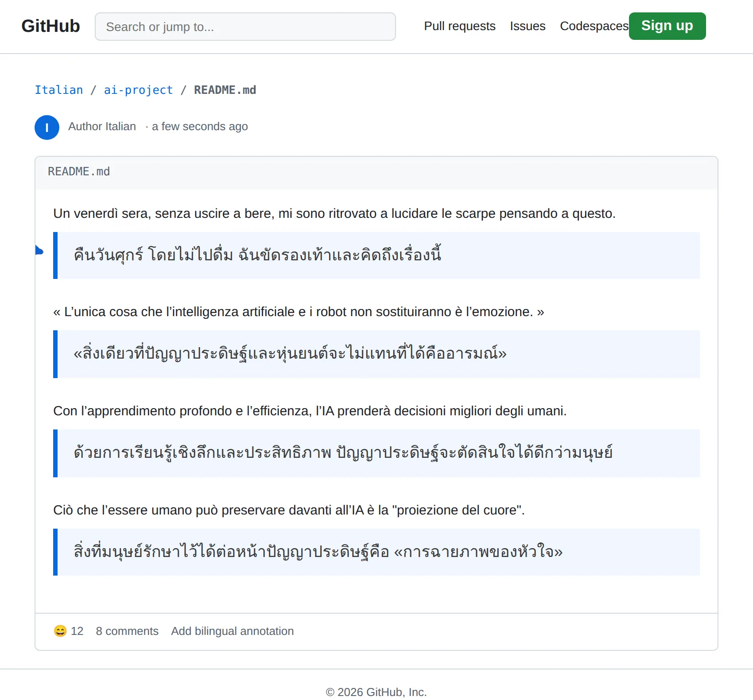Click the Thai quote starting «สิ่งเดียวที่ปัญญาประดิษฐ์
Screen dimensions: 753x700
pos(290,354)
